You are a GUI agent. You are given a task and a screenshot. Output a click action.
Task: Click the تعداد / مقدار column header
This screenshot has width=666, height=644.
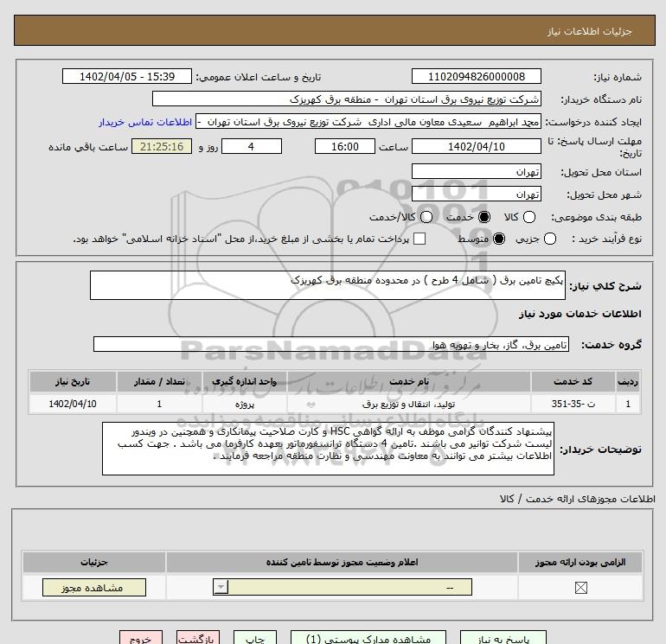[159, 381]
